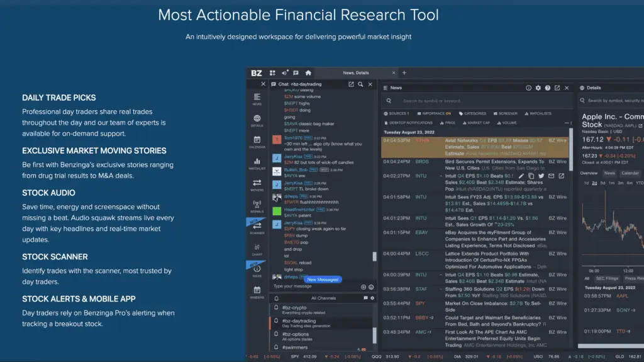Open the Categories filter dropdown
The image size is (644, 362).
[x=472, y=113]
